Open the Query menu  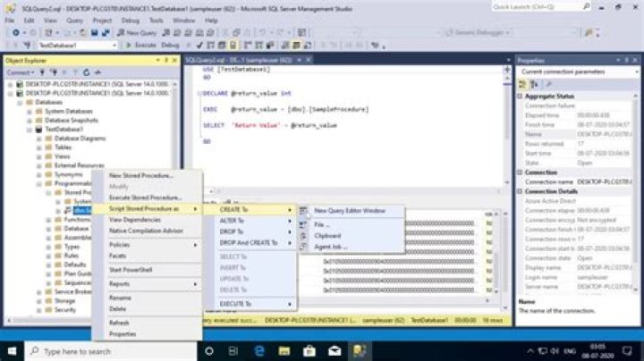point(74,20)
